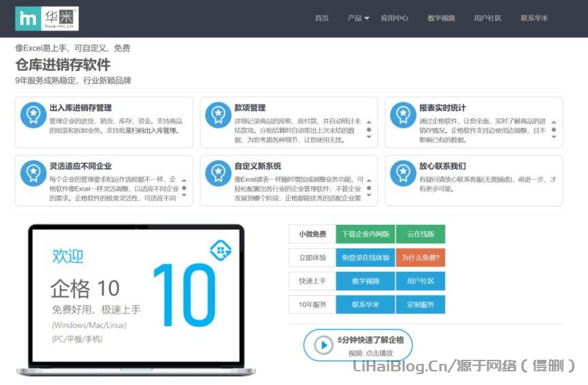The height and width of the screenshot is (385, 588).
Task: Click the 10年服务 label
Action: coord(312,304)
